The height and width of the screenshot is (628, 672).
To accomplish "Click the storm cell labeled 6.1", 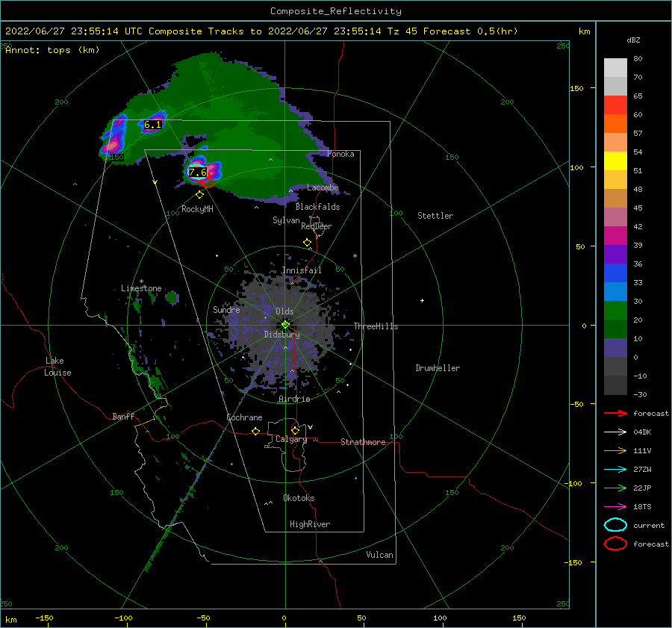I will pyautogui.click(x=152, y=125).
